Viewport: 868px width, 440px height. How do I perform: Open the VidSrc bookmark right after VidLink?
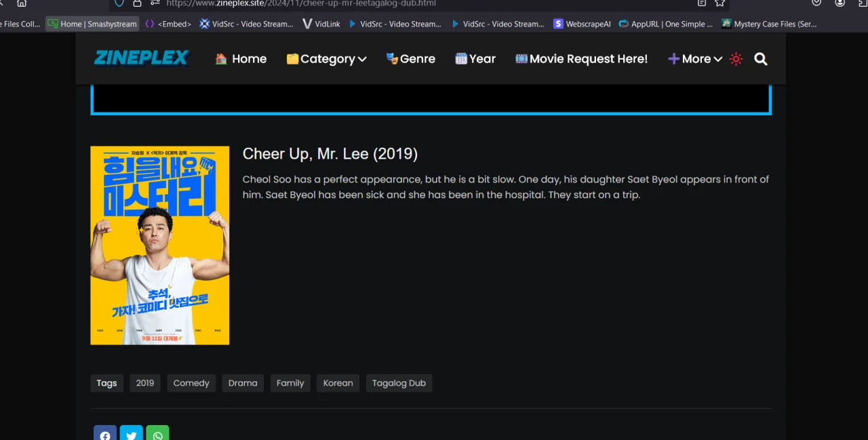click(395, 24)
